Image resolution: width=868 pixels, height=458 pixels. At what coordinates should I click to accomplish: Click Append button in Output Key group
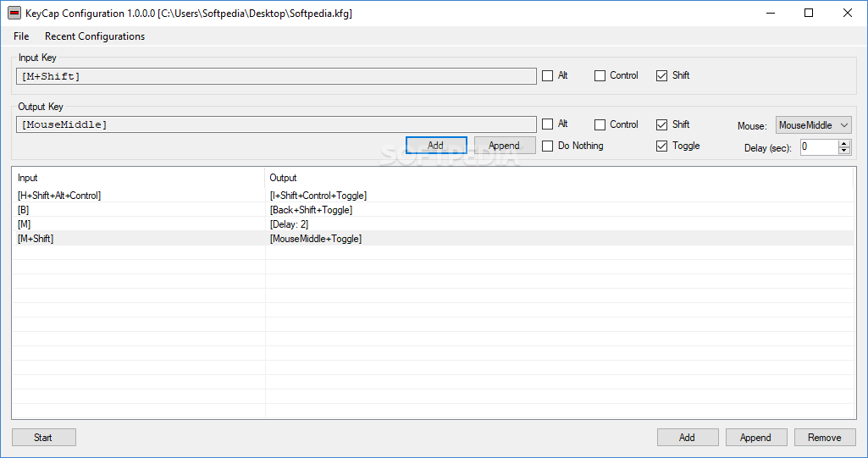point(505,146)
